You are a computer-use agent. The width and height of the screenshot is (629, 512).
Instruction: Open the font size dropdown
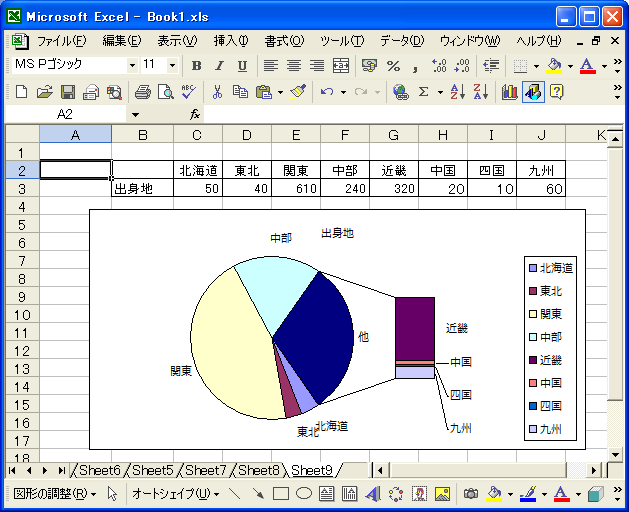tap(172, 65)
